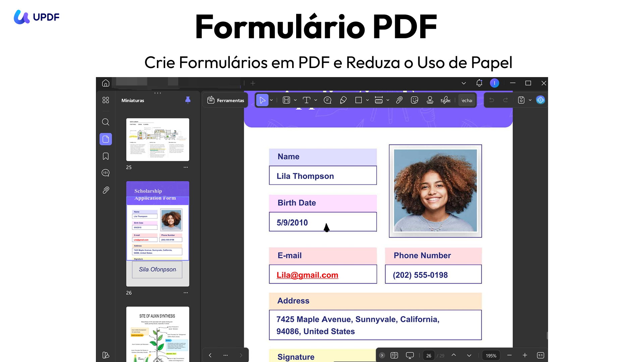Click the current page number field 26
This screenshot has width=644, height=362.
[429, 356]
